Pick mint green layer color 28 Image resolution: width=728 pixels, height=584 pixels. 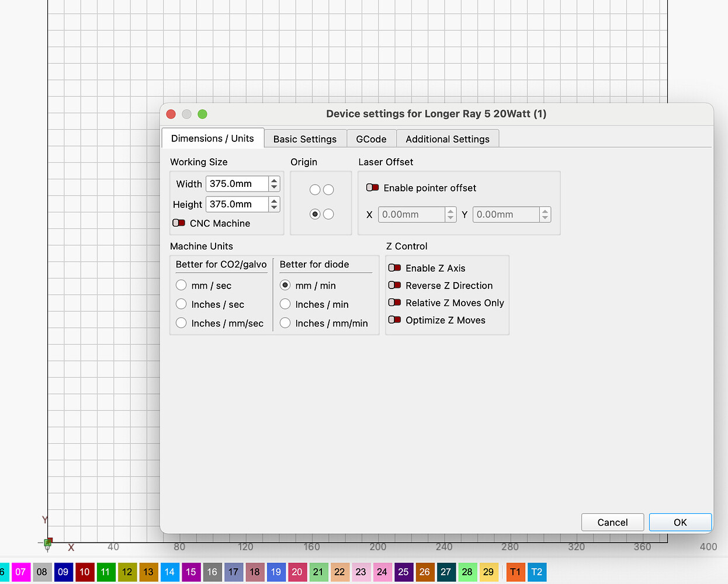tap(467, 572)
